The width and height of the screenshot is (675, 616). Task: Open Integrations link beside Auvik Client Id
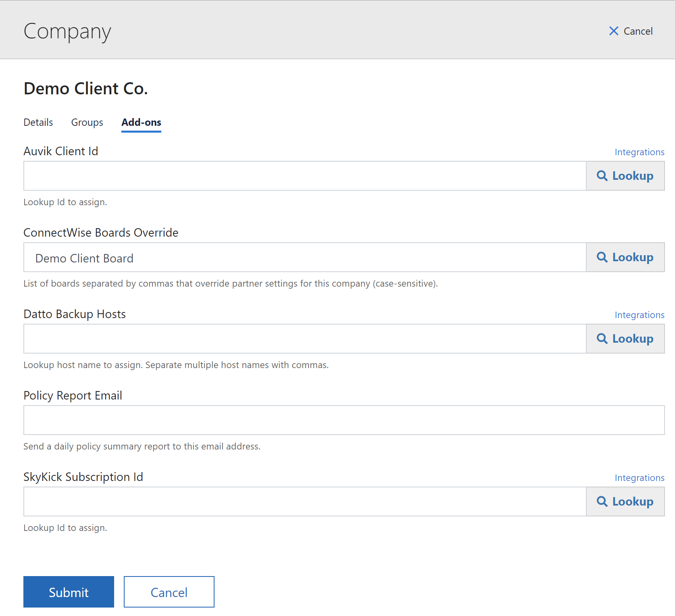click(x=640, y=152)
